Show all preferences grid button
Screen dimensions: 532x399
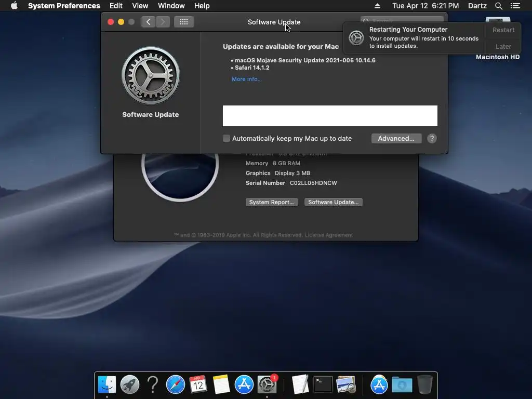(x=184, y=22)
